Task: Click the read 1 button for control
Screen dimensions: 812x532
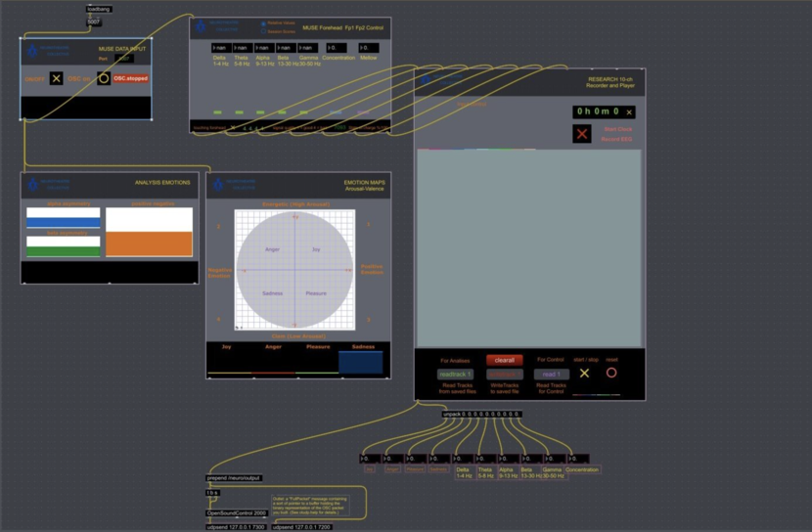Action: pyautogui.click(x=551, y=375)
